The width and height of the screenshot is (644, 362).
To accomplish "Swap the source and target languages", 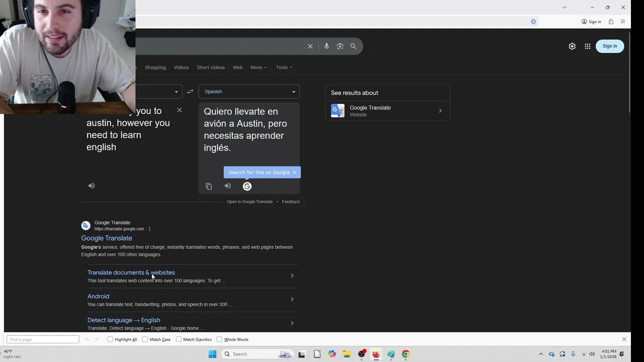I will [x=190, y=92].
